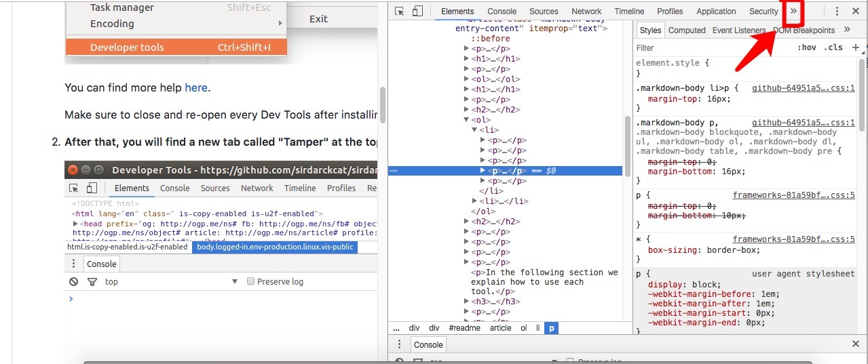Viewport: 868px width, 364px height.
Task: Open the stylesheet link beside .markdown-body li>p
Action: pos(803,88)
